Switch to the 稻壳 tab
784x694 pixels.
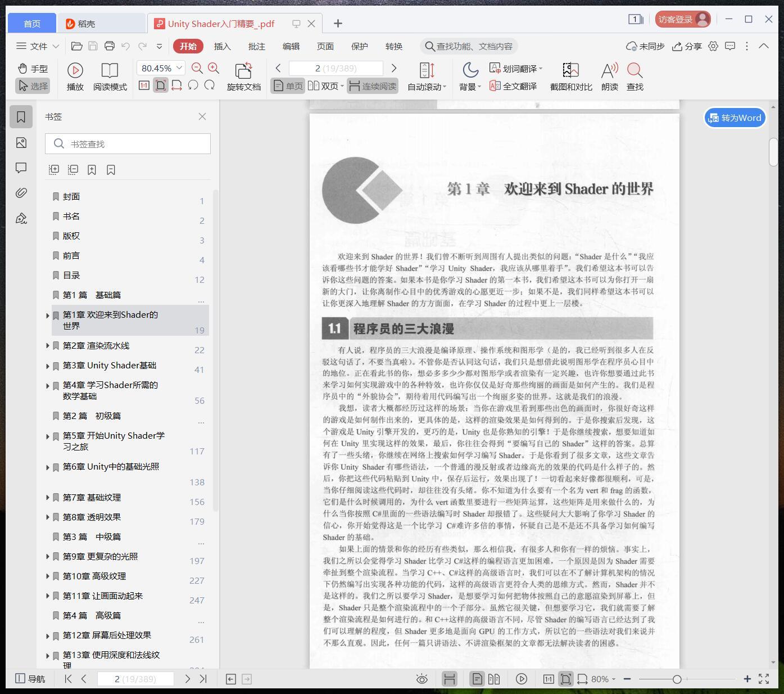(x=101, y=24)
